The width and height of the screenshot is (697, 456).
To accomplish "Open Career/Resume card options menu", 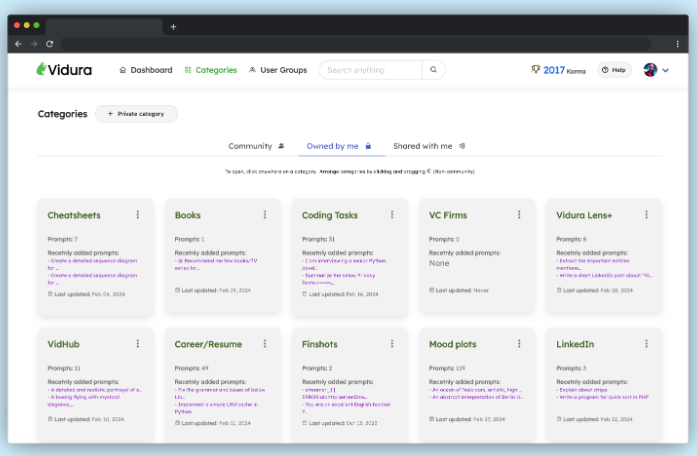I will click(x=265, y=344).
